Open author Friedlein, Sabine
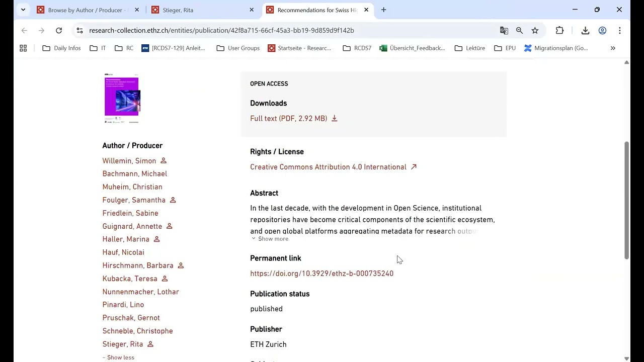 tap(130, 213)
